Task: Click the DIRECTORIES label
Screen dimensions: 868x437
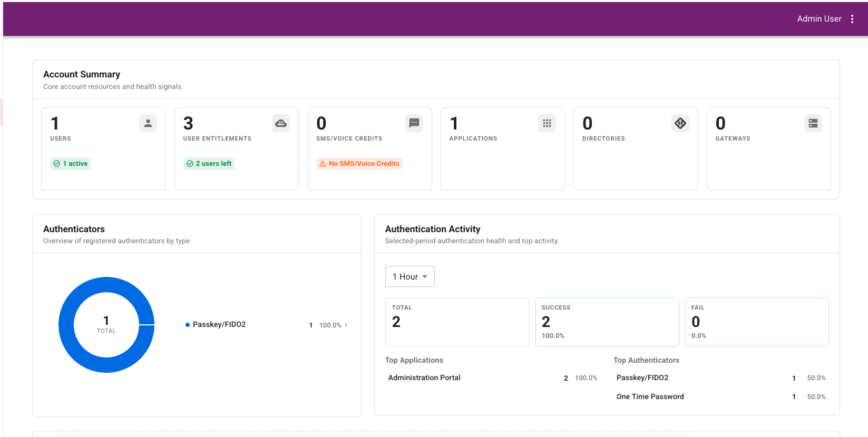Action: 603,138
